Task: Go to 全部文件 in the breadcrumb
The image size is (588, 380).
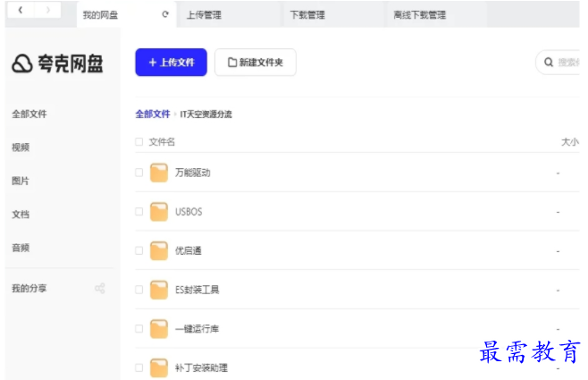Action: pos(153,114)
